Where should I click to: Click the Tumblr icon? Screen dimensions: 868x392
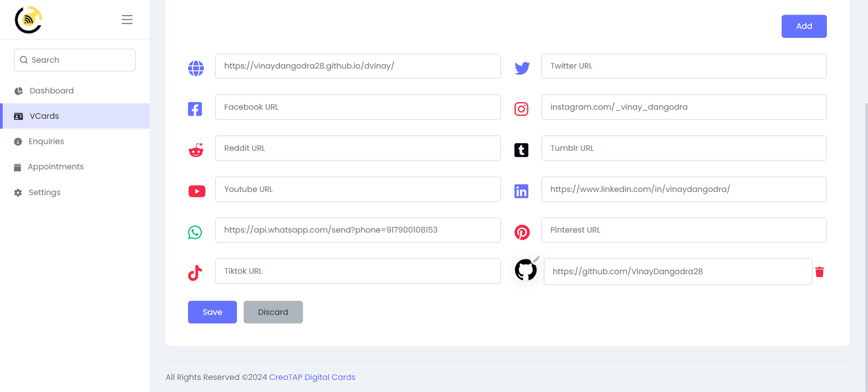point(521,150)
